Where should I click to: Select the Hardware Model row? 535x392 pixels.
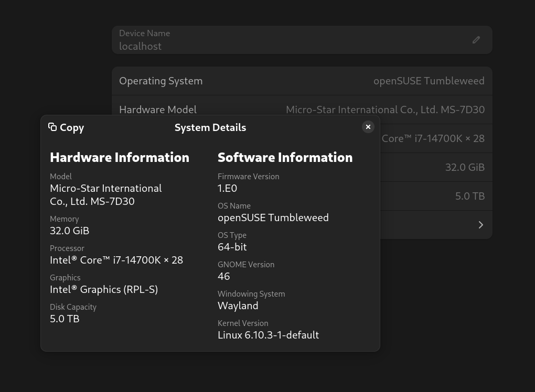pyautogui.click(x=302, y=109)
